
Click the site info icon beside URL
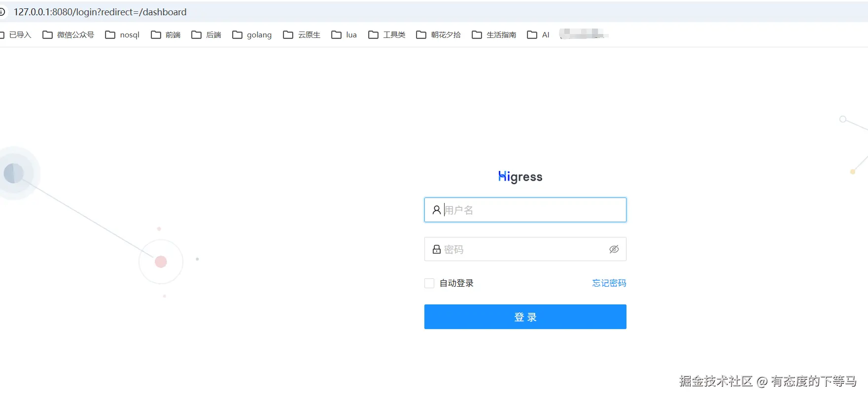[2, 12]
